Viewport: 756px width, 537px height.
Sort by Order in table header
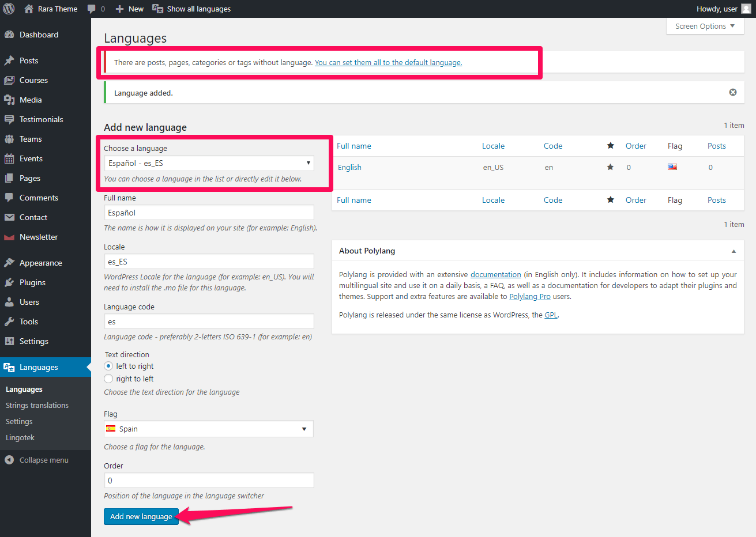tap(636, 146)
